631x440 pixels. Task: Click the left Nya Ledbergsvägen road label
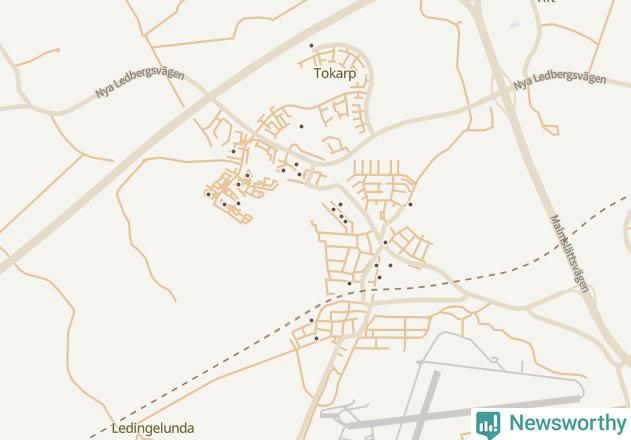(x=140, y=83)
